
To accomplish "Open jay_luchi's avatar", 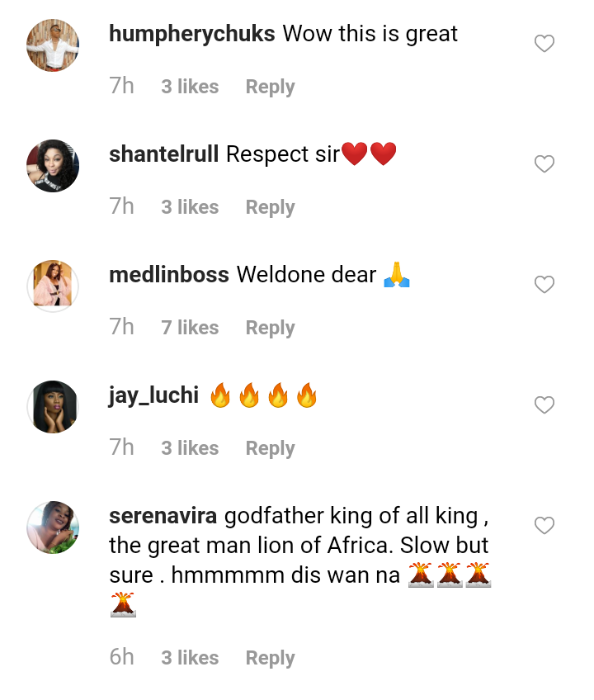I will pos(53,407).
